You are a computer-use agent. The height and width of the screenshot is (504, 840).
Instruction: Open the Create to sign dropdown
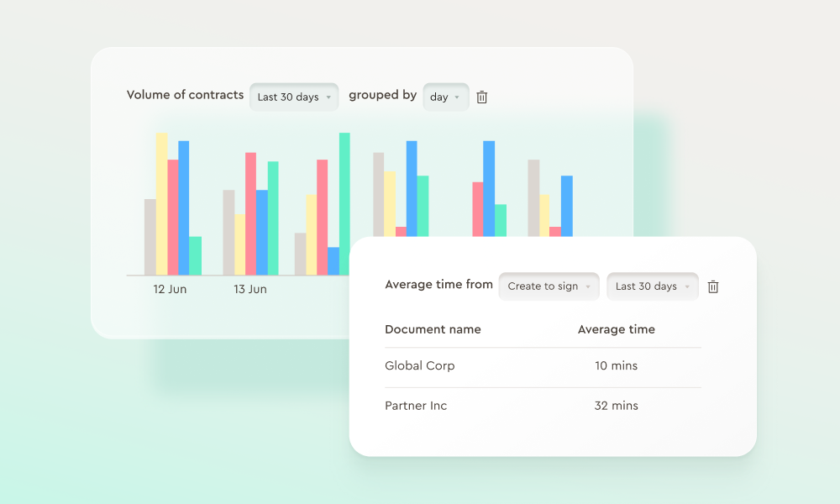pyautogui.click(x=549, y=286)
